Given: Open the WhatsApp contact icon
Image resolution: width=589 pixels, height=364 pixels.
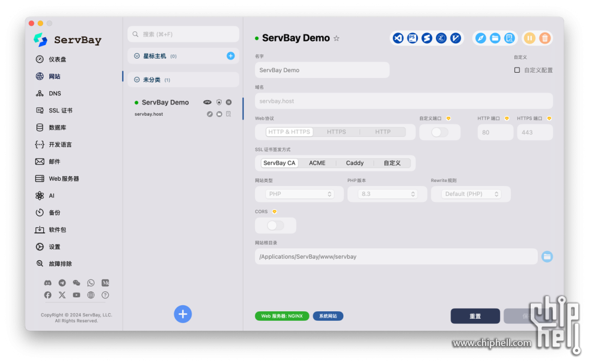Looking at the screenshot, I should (x=91, y=283).
